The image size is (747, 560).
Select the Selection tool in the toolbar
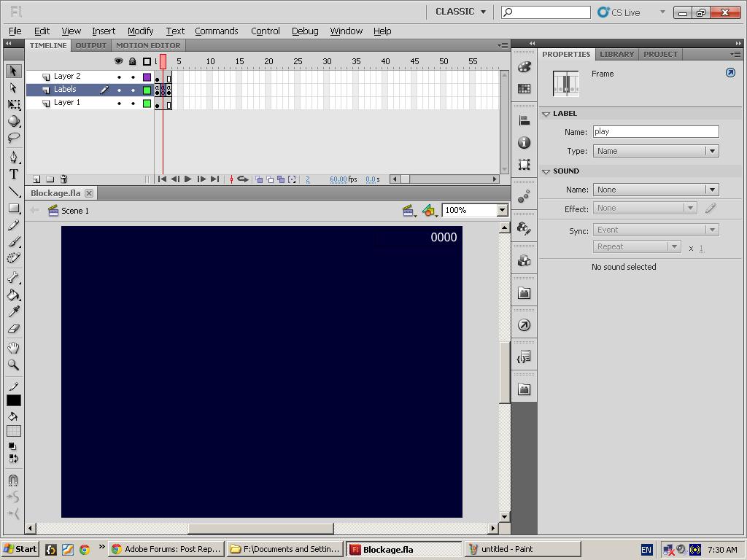[13, 71]
